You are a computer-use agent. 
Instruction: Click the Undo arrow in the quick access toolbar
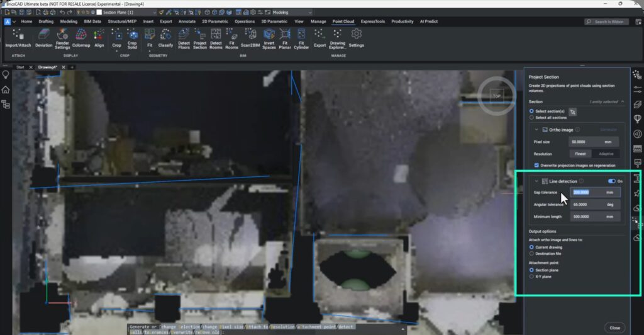(x=63, y=13)
